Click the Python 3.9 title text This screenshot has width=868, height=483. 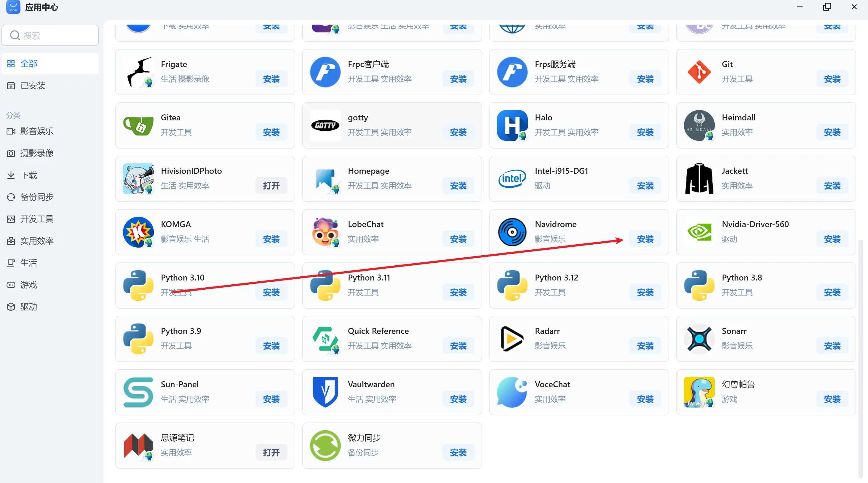pos(181,331)
